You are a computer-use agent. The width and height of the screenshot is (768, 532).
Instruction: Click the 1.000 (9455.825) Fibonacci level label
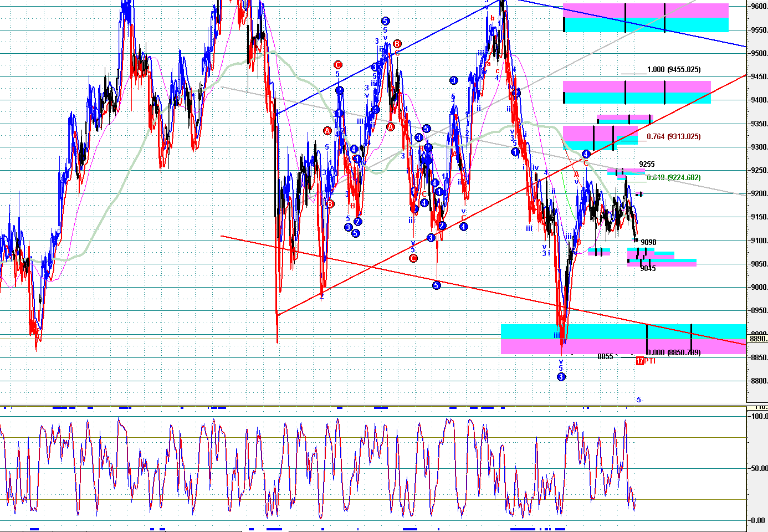[674, 70]
